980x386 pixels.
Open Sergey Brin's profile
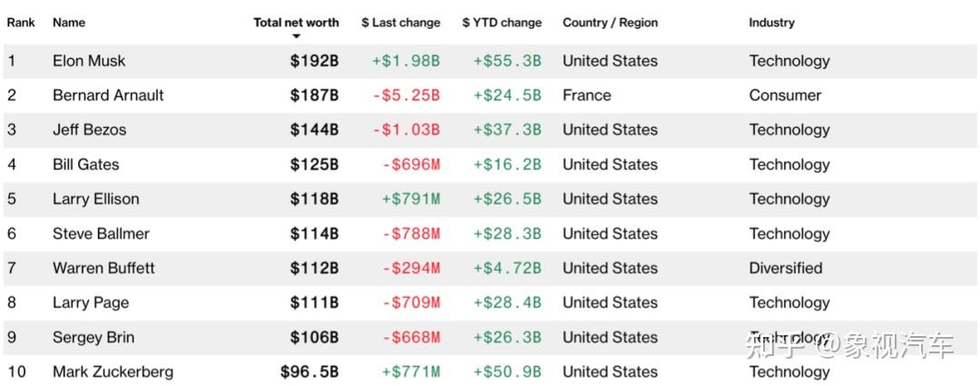[95, 337]
